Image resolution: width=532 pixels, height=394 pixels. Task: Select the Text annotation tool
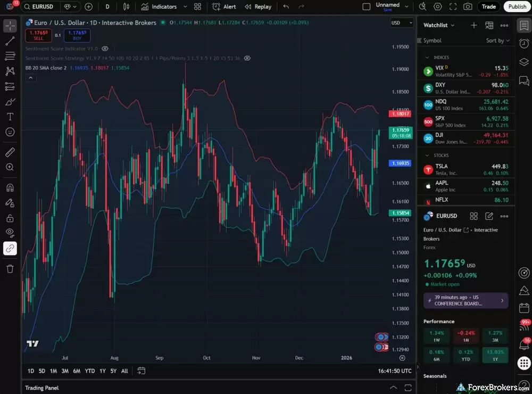10,117
